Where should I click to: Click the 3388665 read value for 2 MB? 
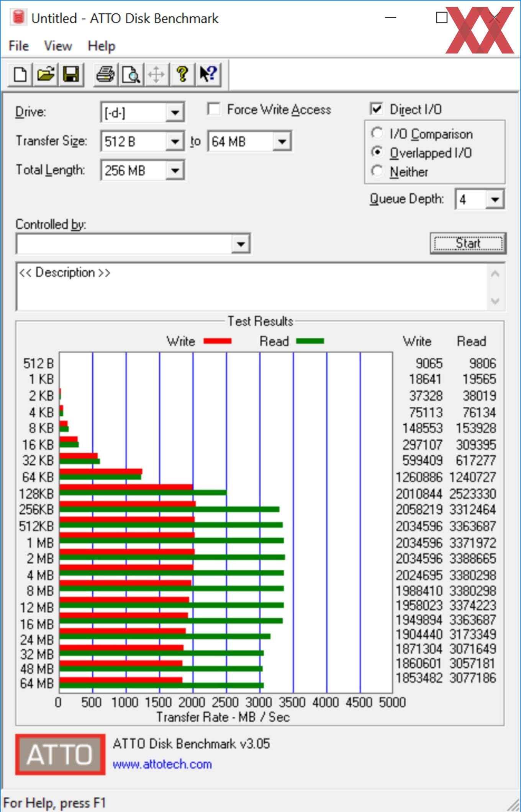coord(473,558)
